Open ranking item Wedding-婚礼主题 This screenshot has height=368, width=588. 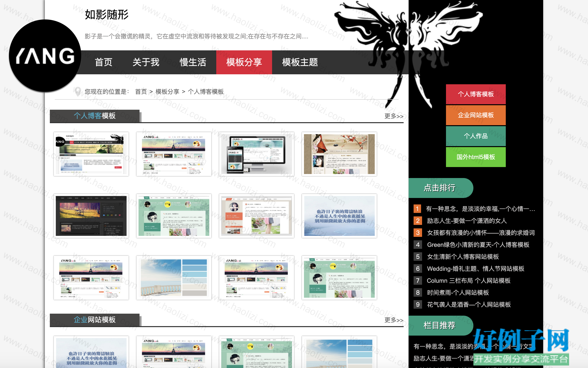click(476, 269)
